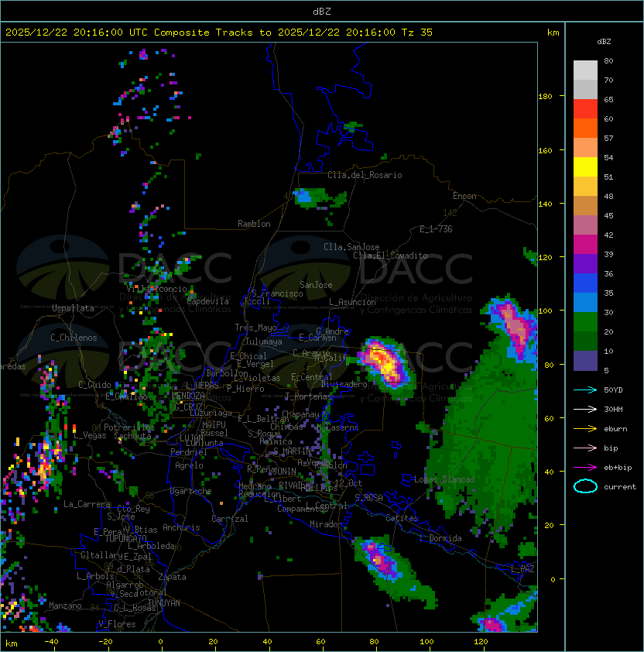Select the light gray 70-80 dBZ swatch
The image size is (644, 652).
click(x=585, y=70)
